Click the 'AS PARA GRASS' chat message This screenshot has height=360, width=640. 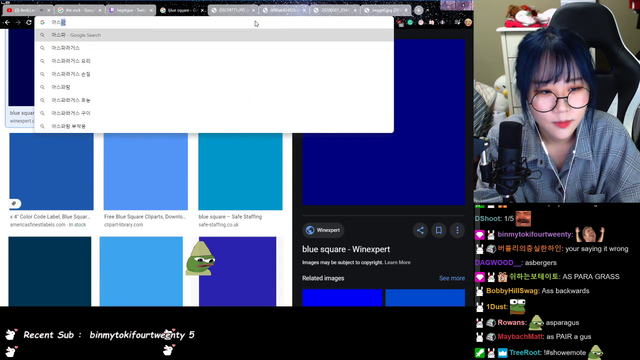(x=591, y=277)
